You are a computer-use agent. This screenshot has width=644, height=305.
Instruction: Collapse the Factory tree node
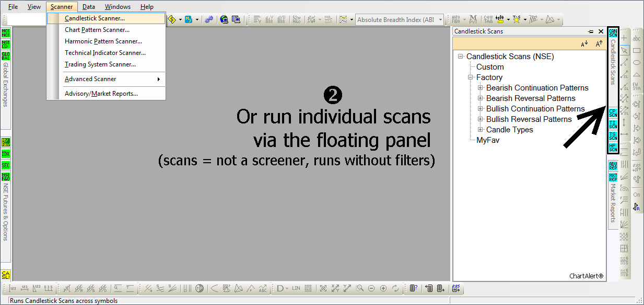(471, 77)
